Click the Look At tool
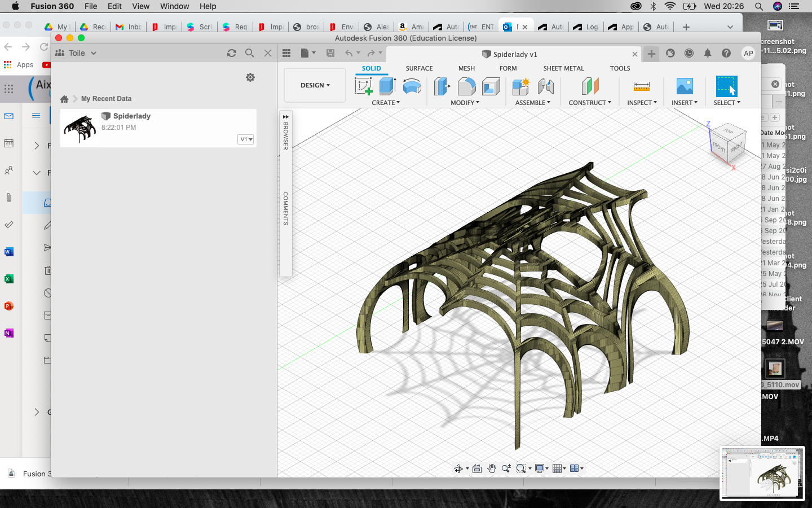 point(477,468)
